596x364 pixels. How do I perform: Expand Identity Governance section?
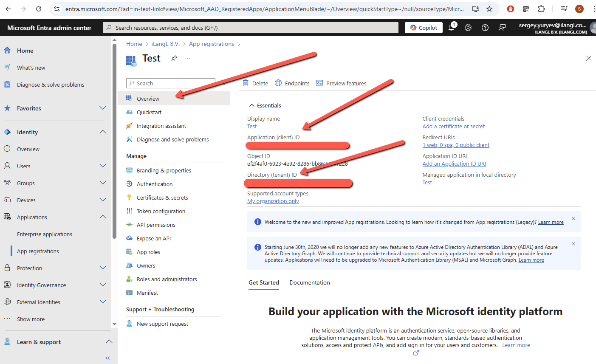tap(103, 285)
